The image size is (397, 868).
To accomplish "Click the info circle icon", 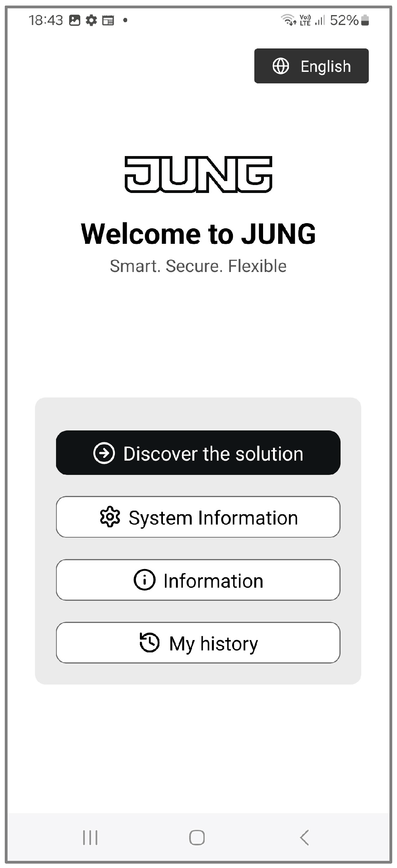I will (144, 580).
